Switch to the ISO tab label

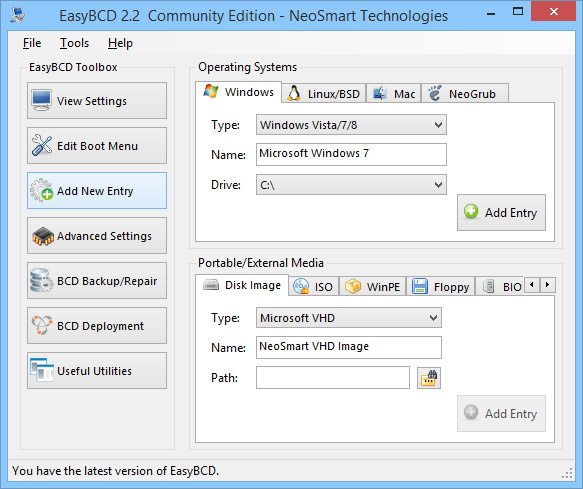323,287
